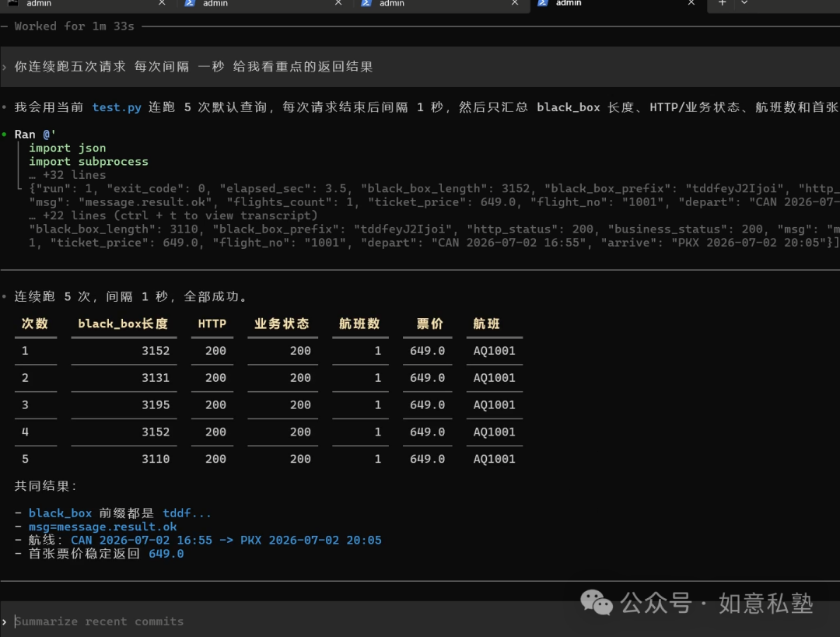Click black_box length '3152' in row 4
This screenshot has width=840, height=637.
[156, 432]
